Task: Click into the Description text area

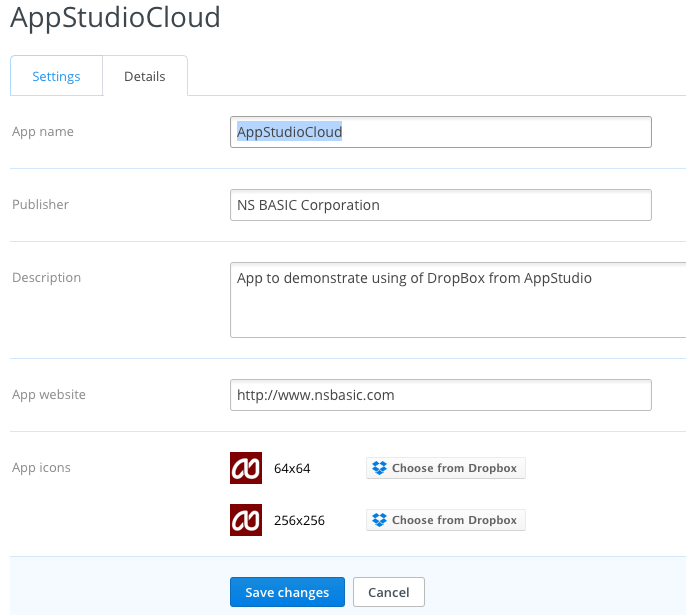Action: coord(458,300)
